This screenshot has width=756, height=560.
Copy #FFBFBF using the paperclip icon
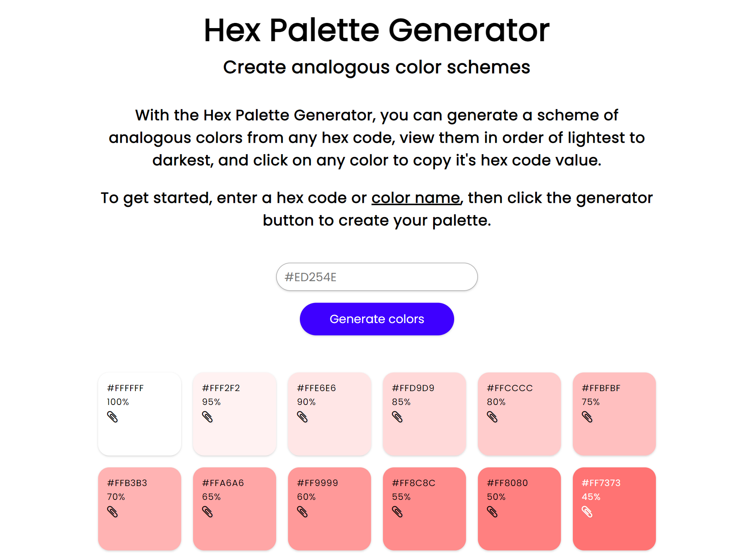point(587,417)
